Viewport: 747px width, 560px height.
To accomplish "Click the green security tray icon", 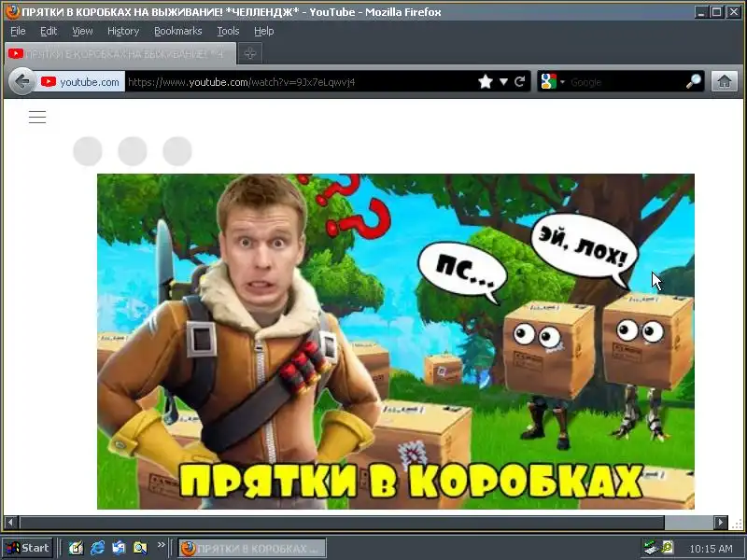I will (667, 548).
